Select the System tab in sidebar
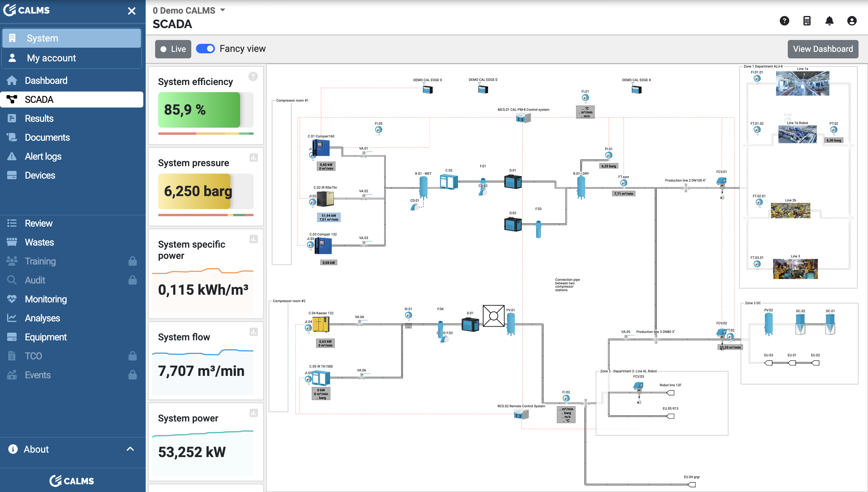This screenshot has width=868, height=492. [x=72, y=38]
